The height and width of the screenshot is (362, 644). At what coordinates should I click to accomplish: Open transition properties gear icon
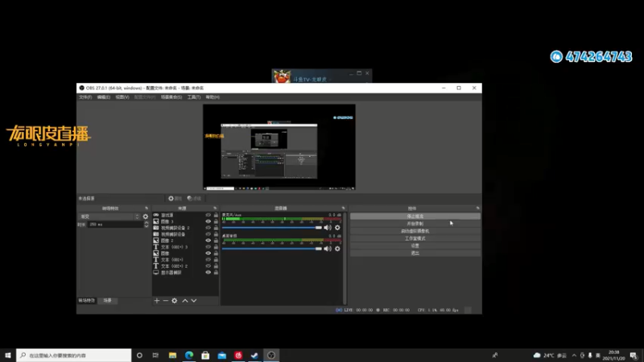[146, 216]
